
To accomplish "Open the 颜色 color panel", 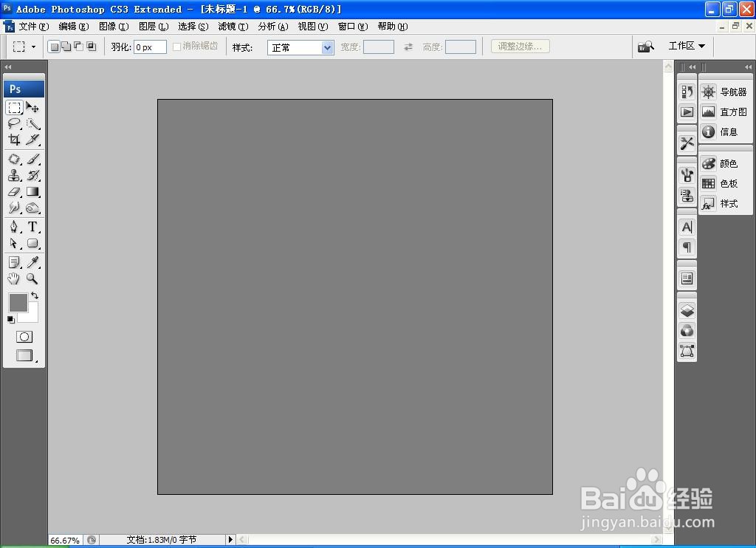I will (720, 163).
